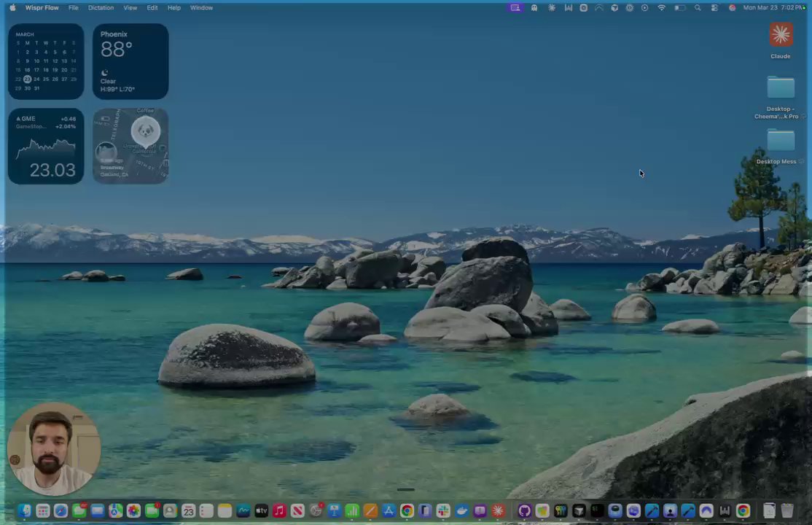Click the battery status icon
The height and width of the screenshot is (525, 812).
coord(679,8)
